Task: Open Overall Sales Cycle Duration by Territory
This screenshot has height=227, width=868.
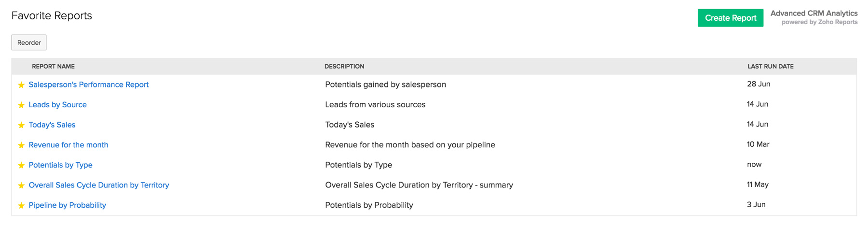Action: click(99, 185)
